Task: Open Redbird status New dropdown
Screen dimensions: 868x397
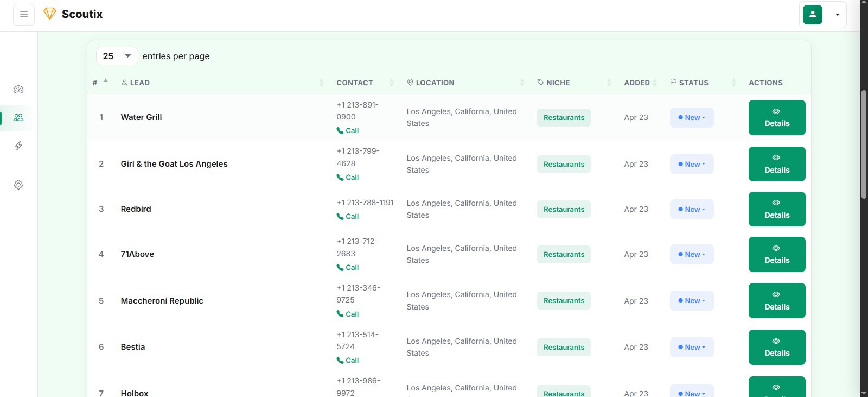Action: coord(692,209)
